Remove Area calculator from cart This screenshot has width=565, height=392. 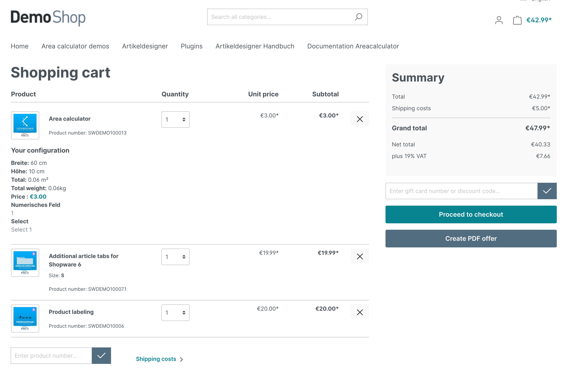pos(359,119)
